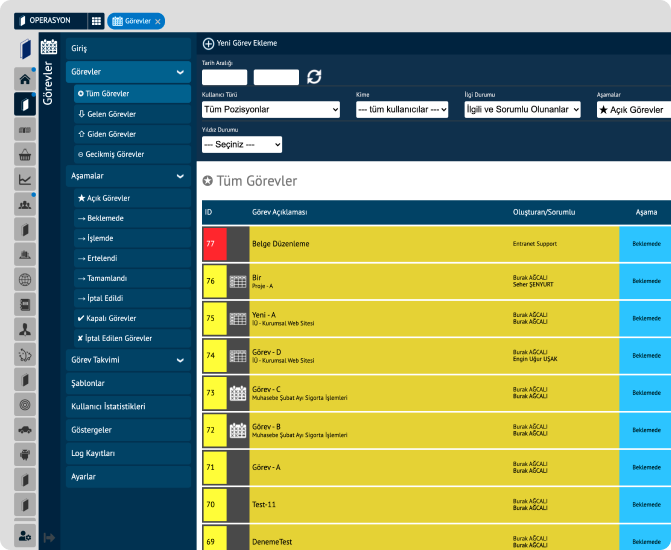Open Şablonlar in the side menu
The height and width of the screenshot is (550, 671).
[128, 384]
